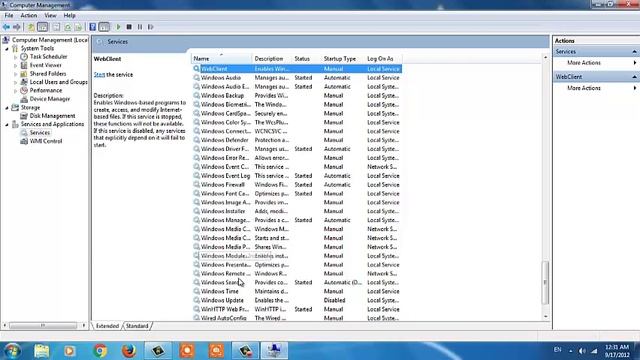Toggle Show/Hide Console Tree toolbar icon
Screen dimensions: 640x360
point(42,27)
